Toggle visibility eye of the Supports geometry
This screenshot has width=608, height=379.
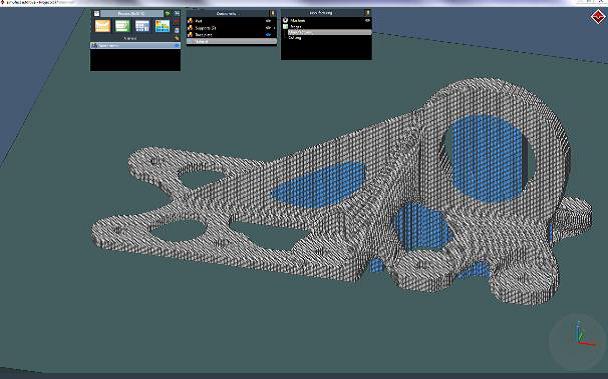[x=268, y=28]
